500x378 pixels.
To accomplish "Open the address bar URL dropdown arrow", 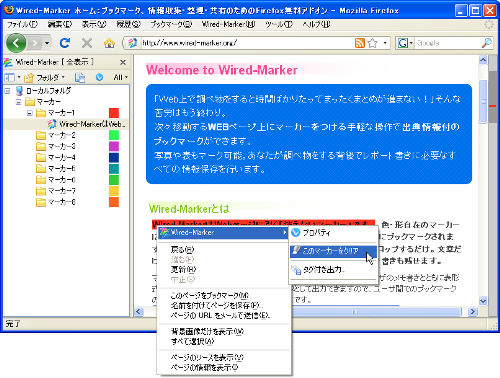I will [x=385, y=43].
